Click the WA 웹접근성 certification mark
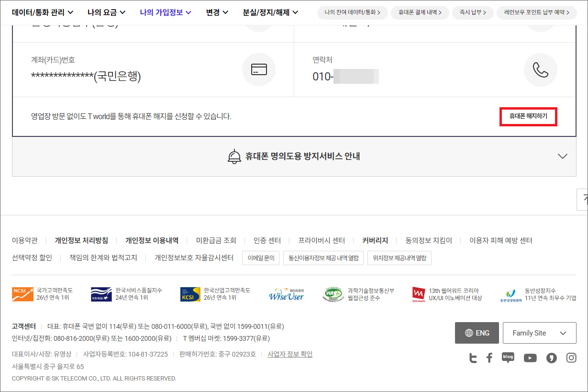 pyautogui.click(x=333, y=294)
